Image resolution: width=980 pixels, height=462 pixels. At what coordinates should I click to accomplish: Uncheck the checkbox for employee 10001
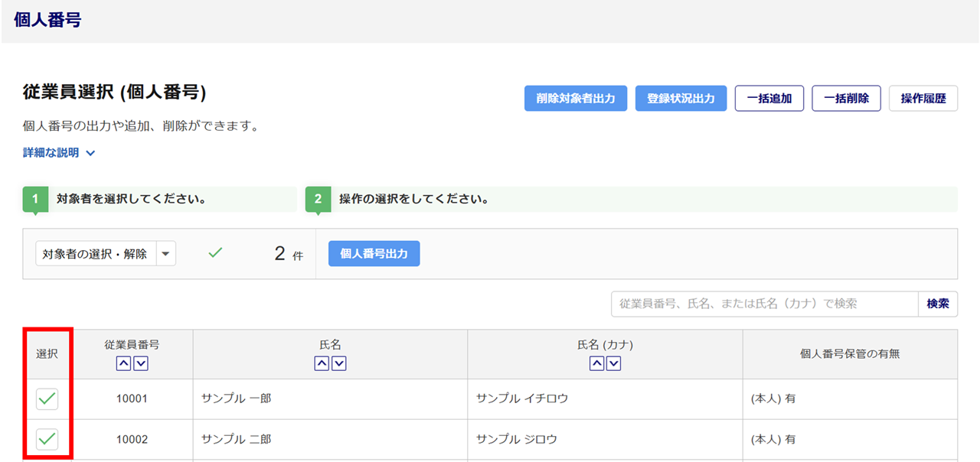[47, 399]
